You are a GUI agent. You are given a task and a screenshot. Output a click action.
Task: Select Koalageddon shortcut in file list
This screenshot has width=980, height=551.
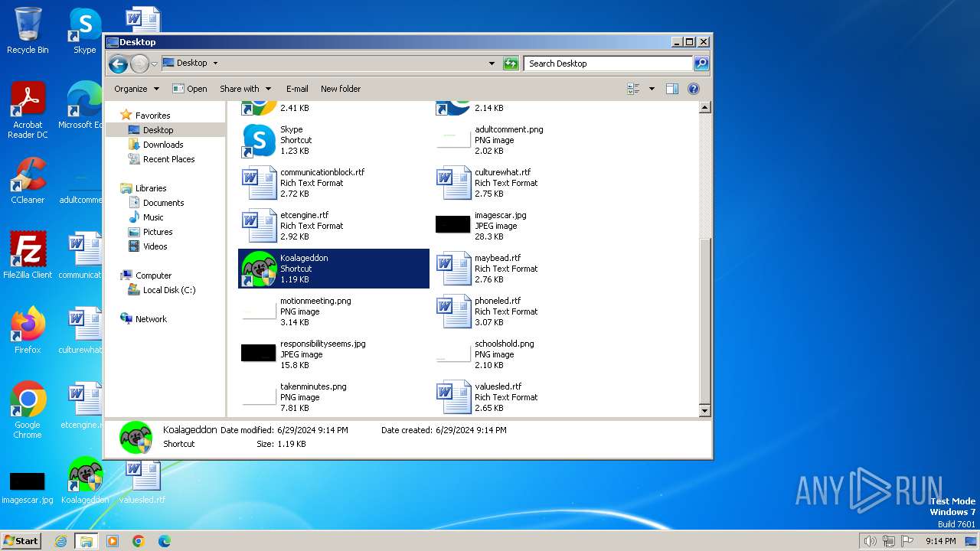coord(334,269)
